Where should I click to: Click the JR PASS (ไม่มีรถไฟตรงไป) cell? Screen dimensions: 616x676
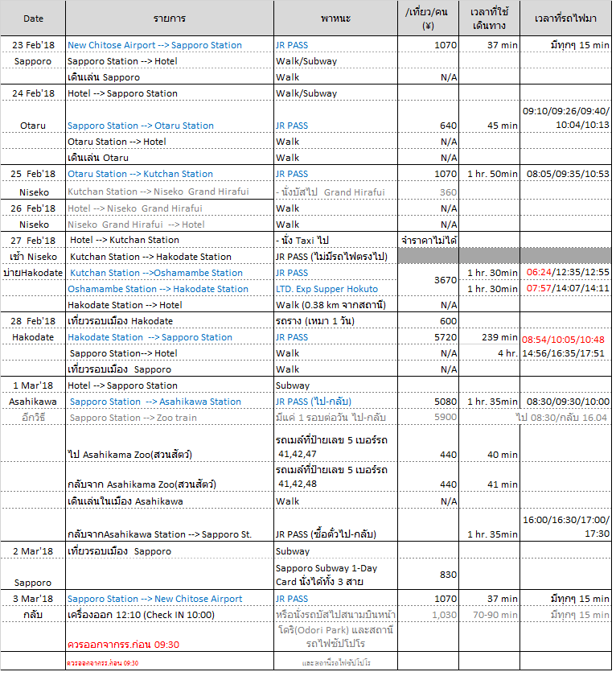pos(335,257)
